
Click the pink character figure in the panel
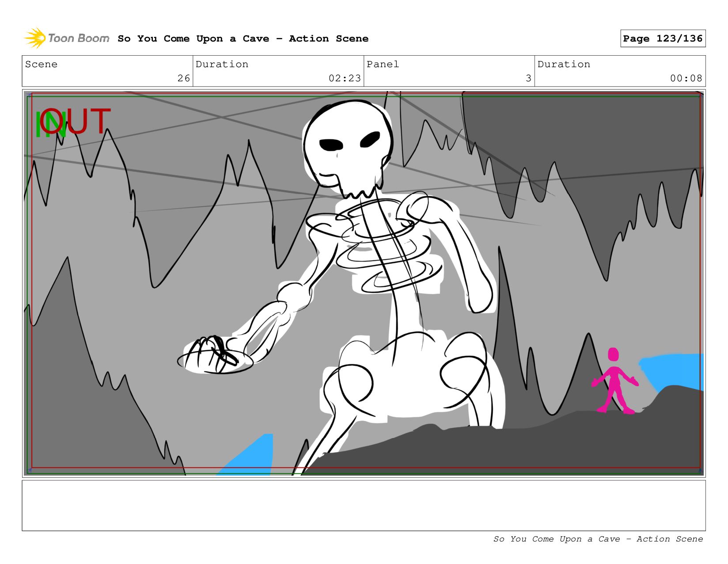(615, 381)
